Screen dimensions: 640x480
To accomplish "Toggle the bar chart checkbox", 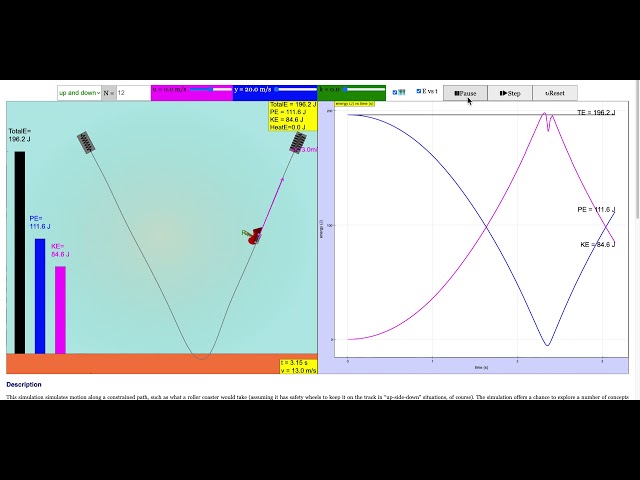I will (x=395, y=92).
